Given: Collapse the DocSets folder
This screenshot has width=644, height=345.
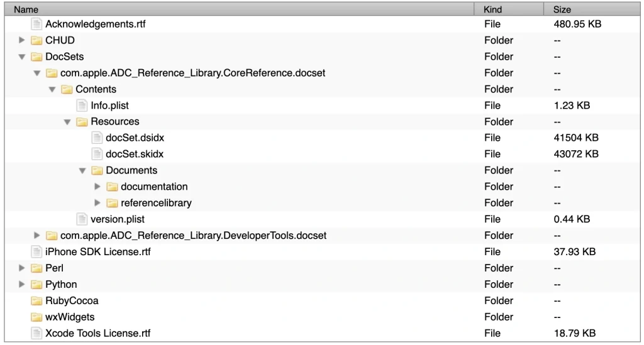Looking at the screenshot, I should [x=22, y=57].
